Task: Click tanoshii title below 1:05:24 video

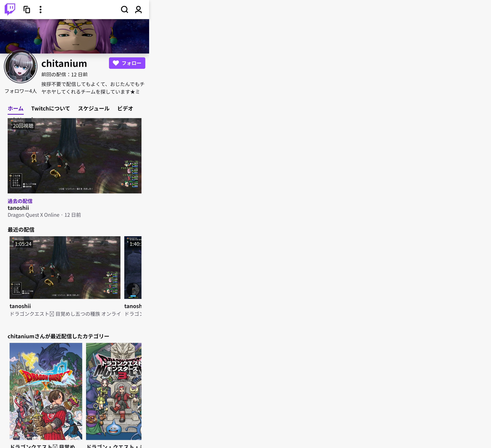Action: (20, 306)
